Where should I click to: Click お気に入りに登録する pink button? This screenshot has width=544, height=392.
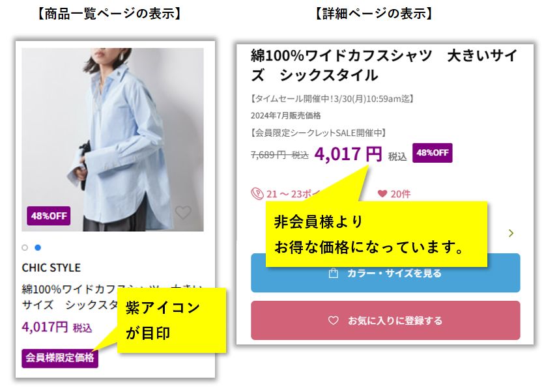coord(385,320)
